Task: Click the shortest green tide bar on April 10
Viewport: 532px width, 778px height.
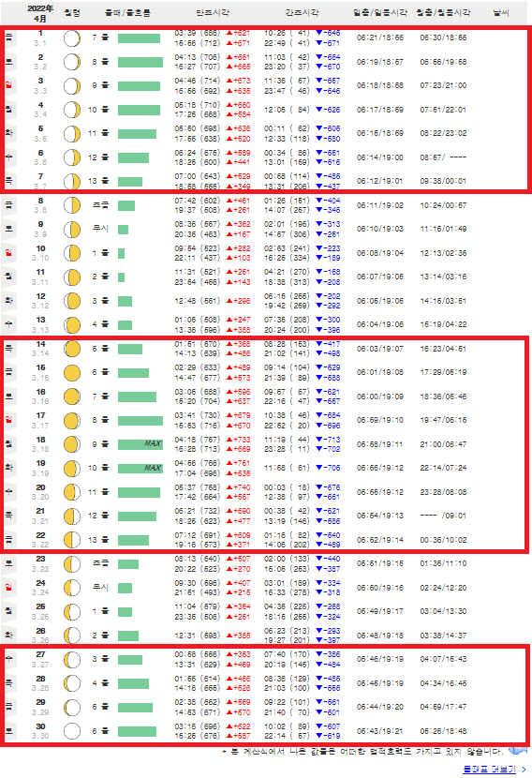Action: (x=121, y=253)
